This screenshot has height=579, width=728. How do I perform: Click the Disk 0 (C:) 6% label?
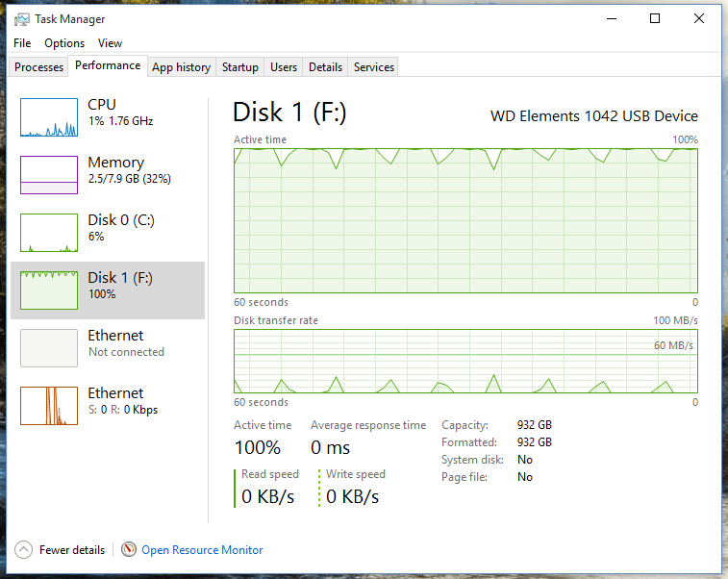coord(121,228)
